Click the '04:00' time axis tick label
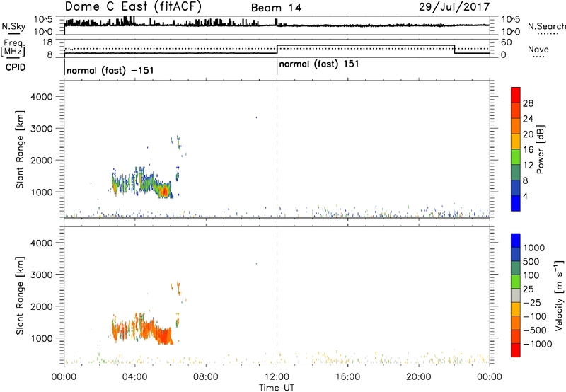The width and height of the screenshot is (566, 392). tap(134, 377)
